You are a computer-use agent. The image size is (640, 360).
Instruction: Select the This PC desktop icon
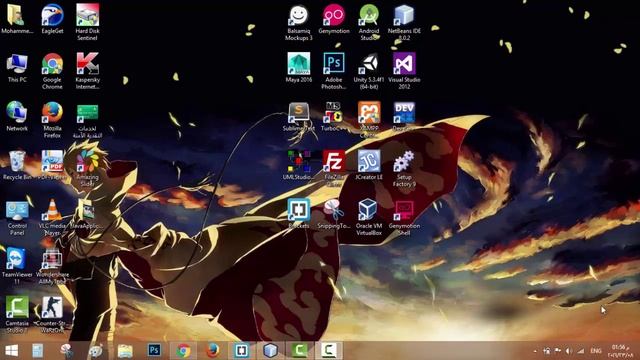(x=17, y=68)
